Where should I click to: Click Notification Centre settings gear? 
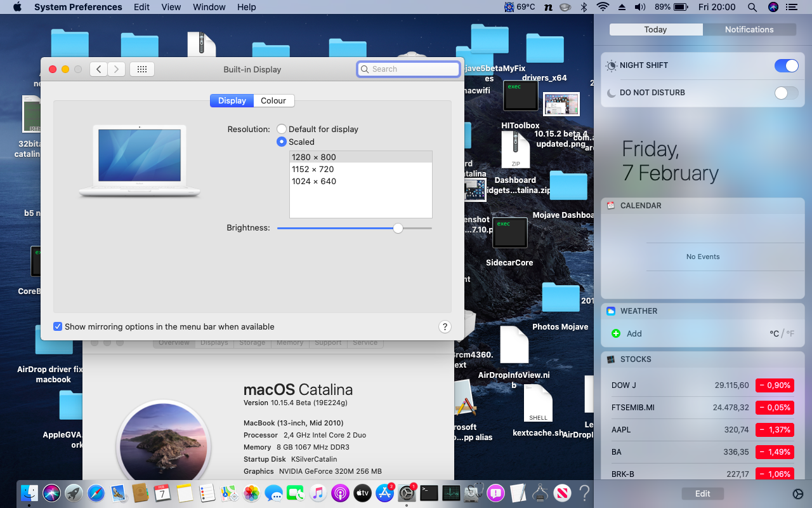tap(798, 494)
